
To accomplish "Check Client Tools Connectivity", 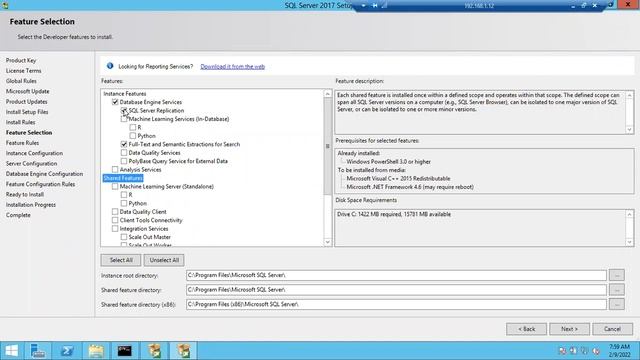I will pyautogui.click(x=115, y=220).
